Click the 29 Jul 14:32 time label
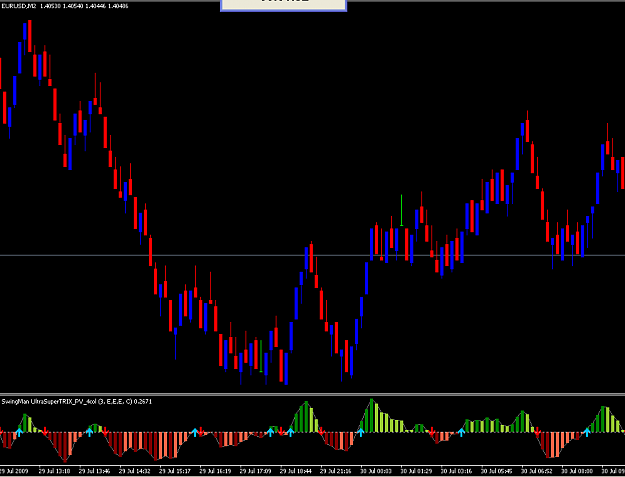Screen dimensions: 625x477 135,471
